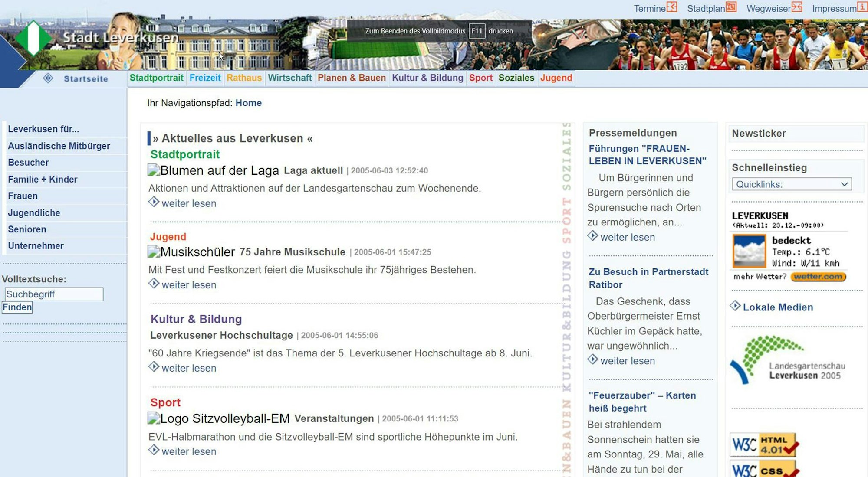Open the Lokale Medien link

pyautogui.click(x=778, y=307)
